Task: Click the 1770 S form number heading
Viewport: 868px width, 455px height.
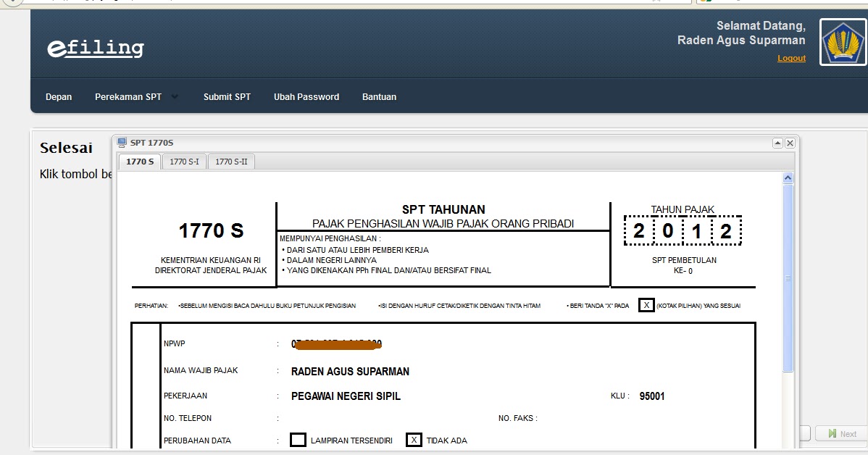Action: pyautogui.click(x=211, y=231)
